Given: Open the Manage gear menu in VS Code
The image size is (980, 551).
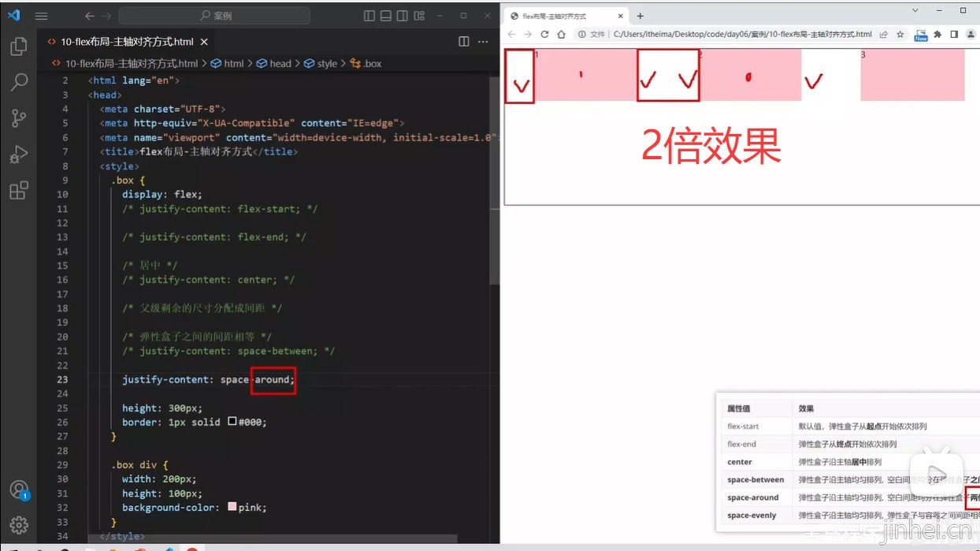Looking at the screenshot, I should point(19,524).
